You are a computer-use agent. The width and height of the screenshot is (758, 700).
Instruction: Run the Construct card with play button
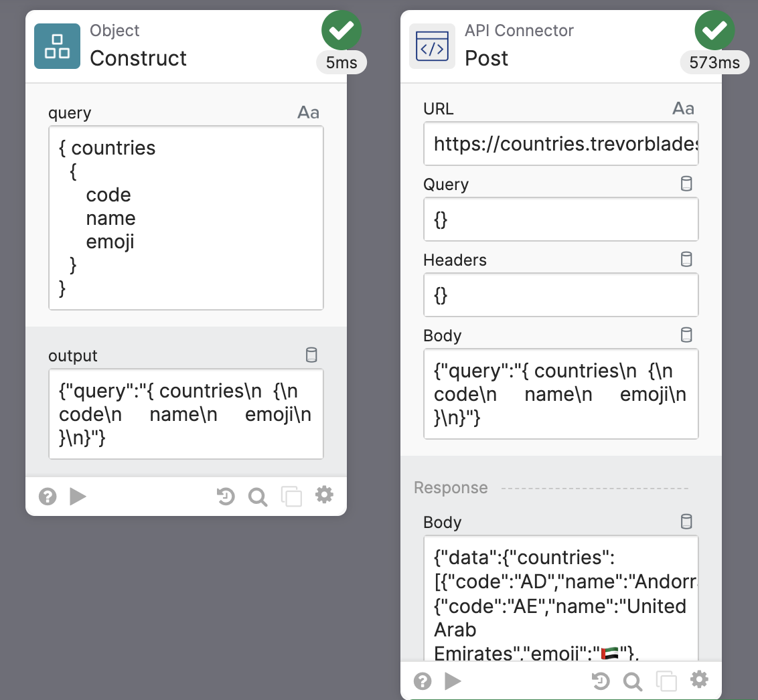pyautogui.click(x=78, y=497)
